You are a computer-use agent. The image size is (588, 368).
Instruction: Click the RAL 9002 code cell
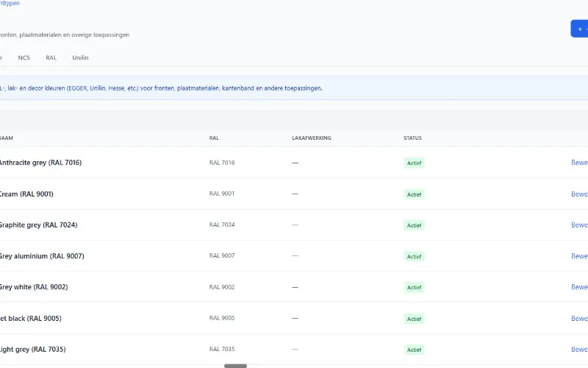[x=222, y=287]
